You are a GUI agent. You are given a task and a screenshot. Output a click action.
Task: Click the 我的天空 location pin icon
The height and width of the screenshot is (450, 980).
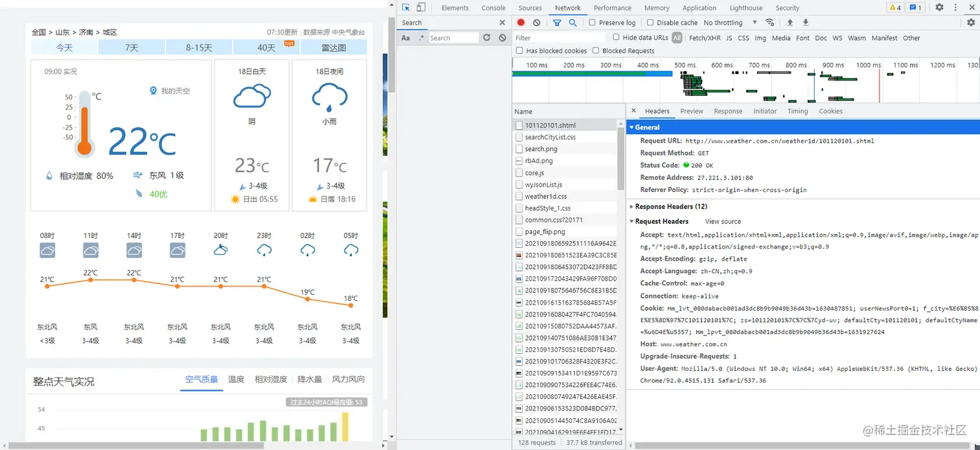tap(154, 91)
